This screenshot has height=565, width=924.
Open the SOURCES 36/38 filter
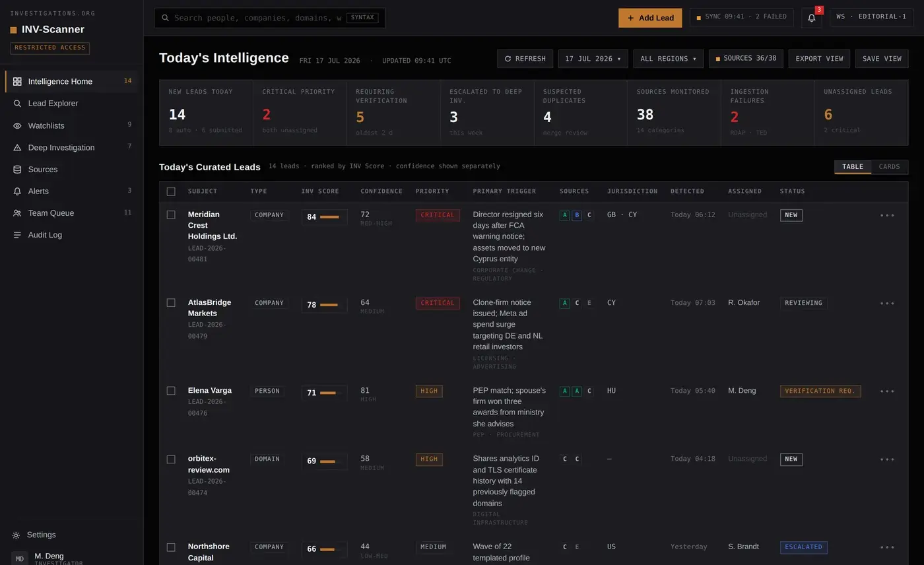click(x=746, y=59)
